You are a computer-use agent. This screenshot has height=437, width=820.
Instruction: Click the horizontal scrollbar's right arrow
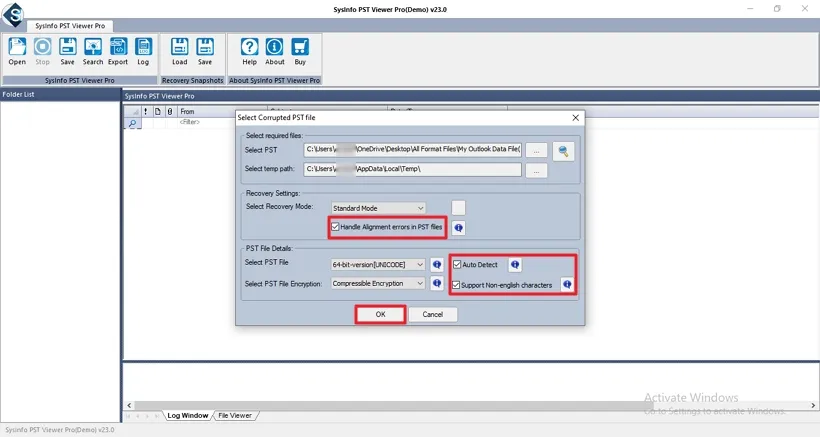[x=813, y=405]
